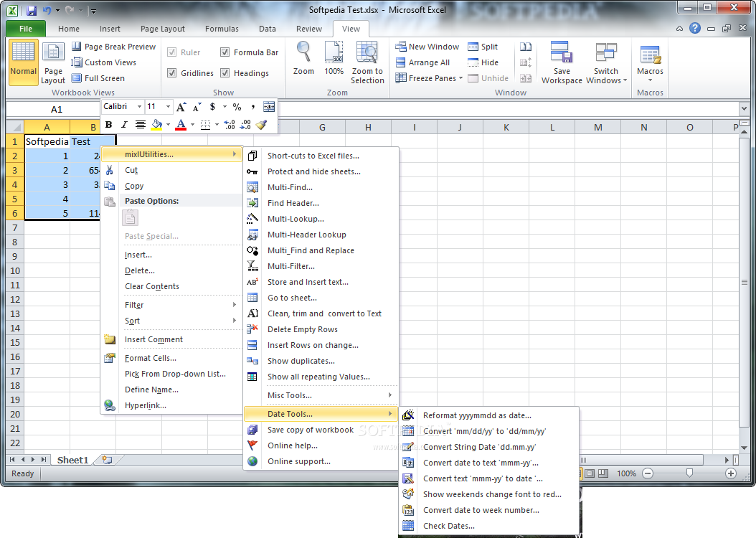Apply Bold from the mini toolbar

click(x=108, y=125)
